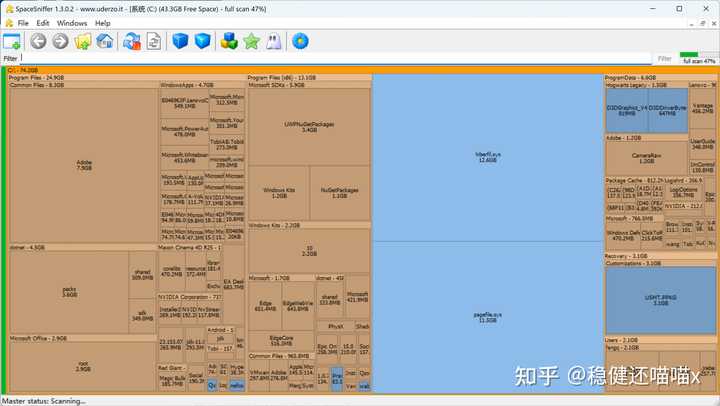Click the SpaceSniffer icon in the title bar

[x=9, y=9]
